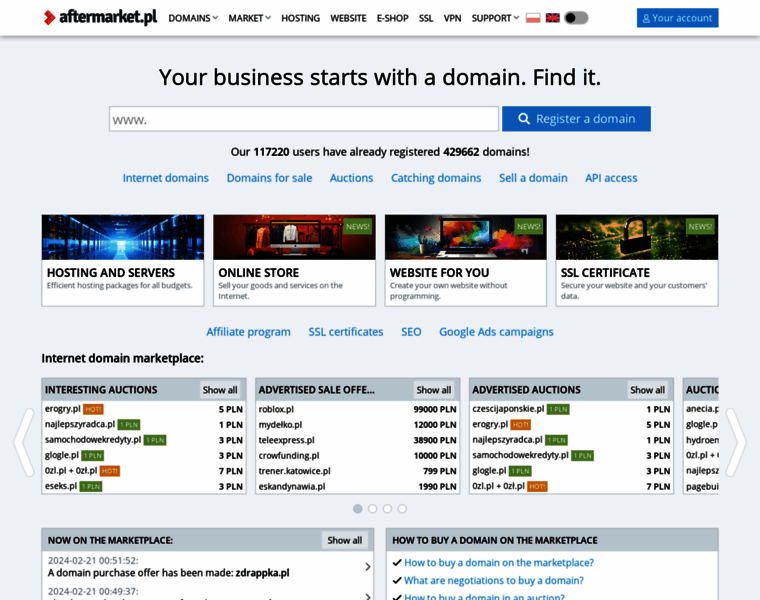This screenshot has width=760, height=600.
Task: Click the aftermarket.pl logo
Action: click(100, 18)
